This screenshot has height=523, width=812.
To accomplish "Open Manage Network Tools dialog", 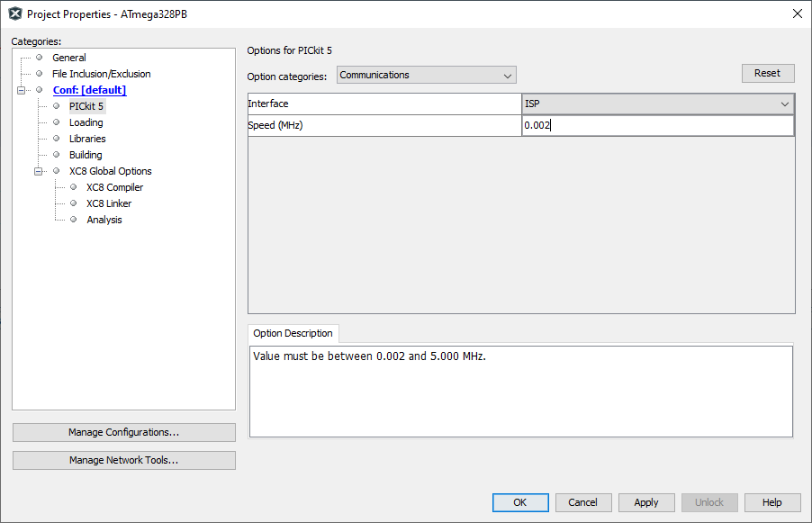I will pos(123,460).
